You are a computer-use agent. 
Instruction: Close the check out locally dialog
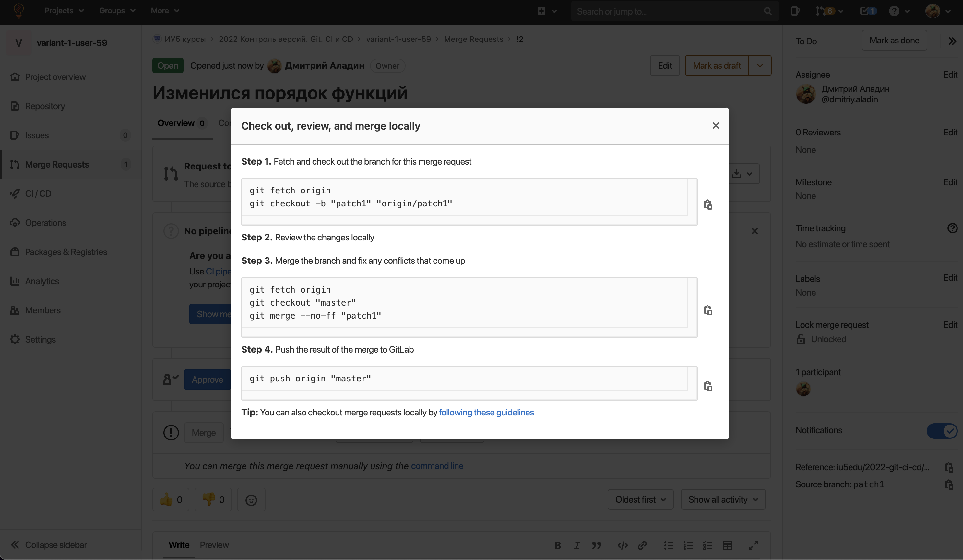[716, 126]
